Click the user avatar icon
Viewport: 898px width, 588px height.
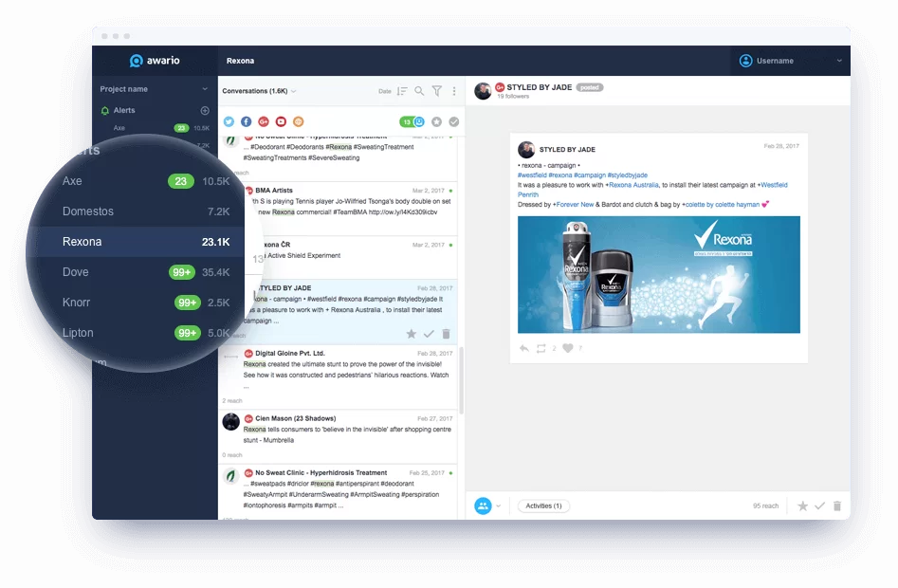pos(745,61)
